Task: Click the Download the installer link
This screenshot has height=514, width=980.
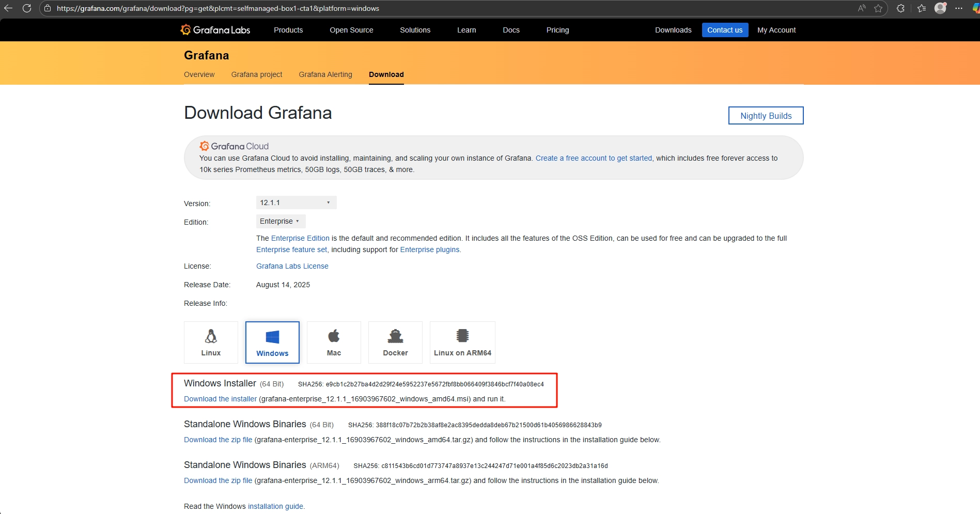Action: pos(220,399)
